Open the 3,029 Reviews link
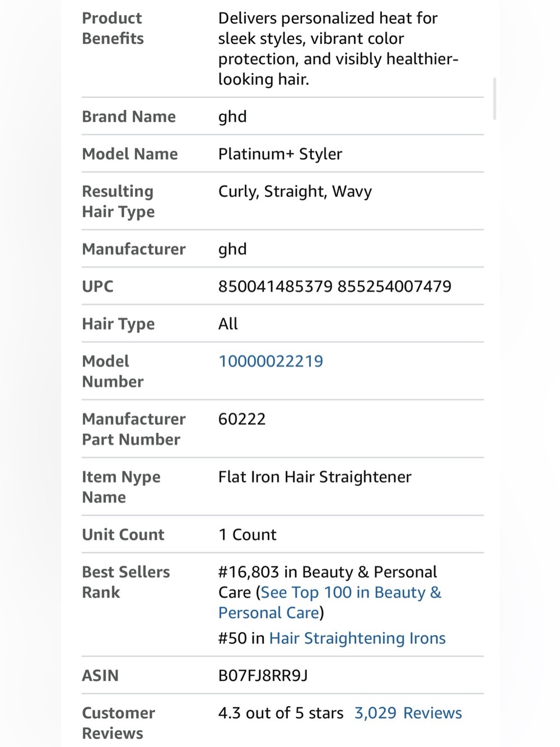The width and height of the screenshot is (560, 747). point(408,713)
